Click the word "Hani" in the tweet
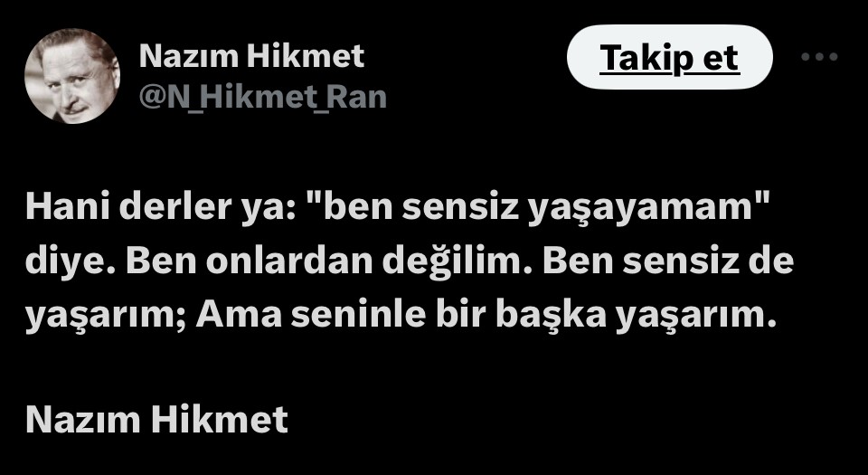The width and height of the screenshot is (868, 475). tap(67, 207)
